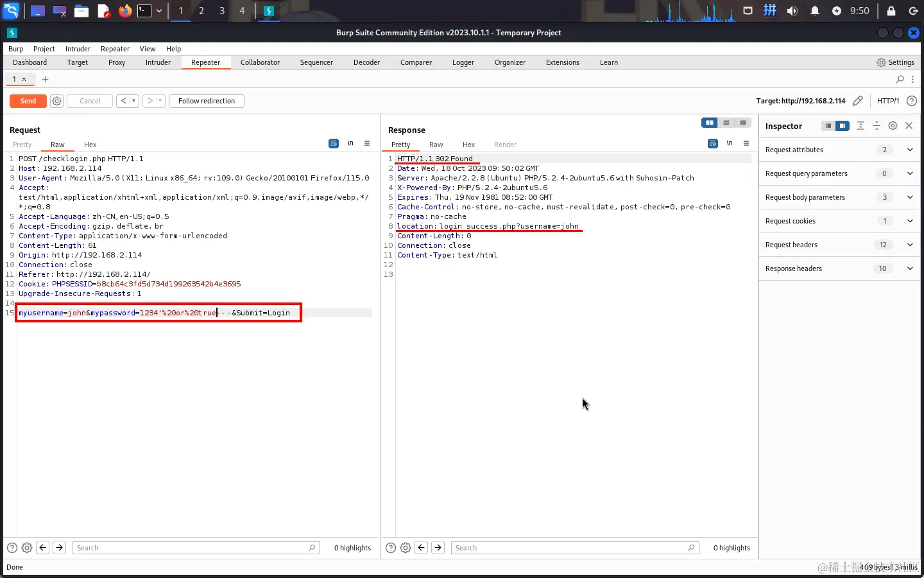Go to next match in Response search
Image resolution: width=924 pixels, height=578 pixels.
[438, 548]
